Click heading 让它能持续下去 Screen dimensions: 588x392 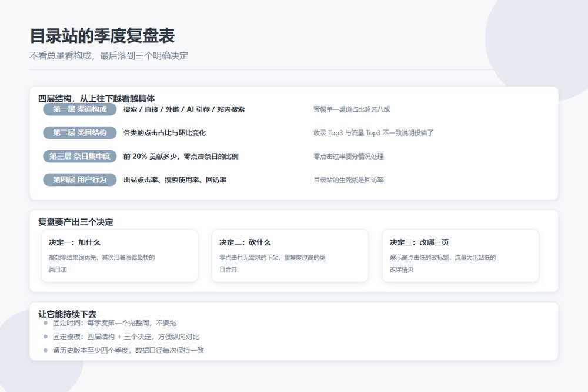click(67, 314)
